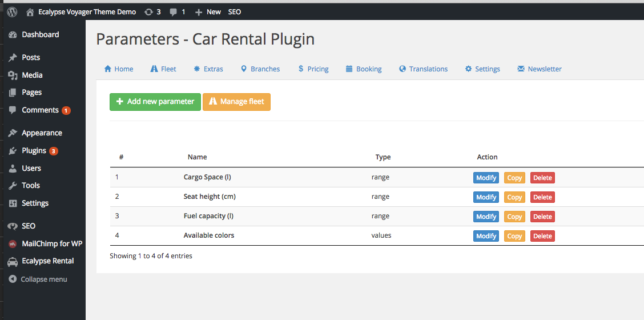Copy the Fuel capacity parameter
The height and width of the screenshot is (320, 644).
pos(514,217)
